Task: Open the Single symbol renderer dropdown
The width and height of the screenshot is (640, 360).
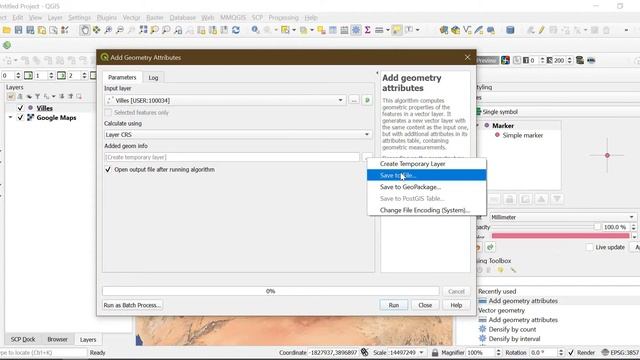Action: pyautogui.click(x=557, y=112)
